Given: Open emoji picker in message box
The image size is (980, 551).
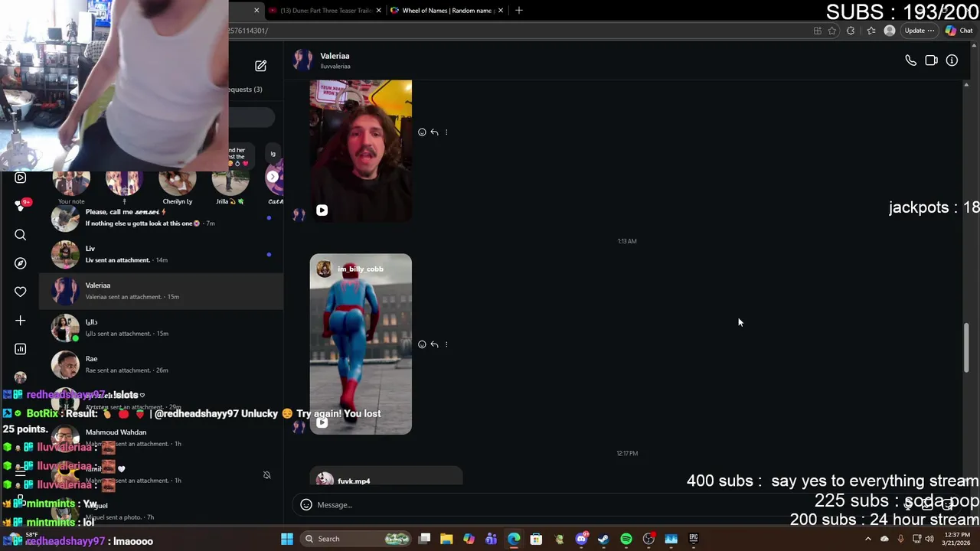Looking at the screenshot, I should tap(306, 505).
